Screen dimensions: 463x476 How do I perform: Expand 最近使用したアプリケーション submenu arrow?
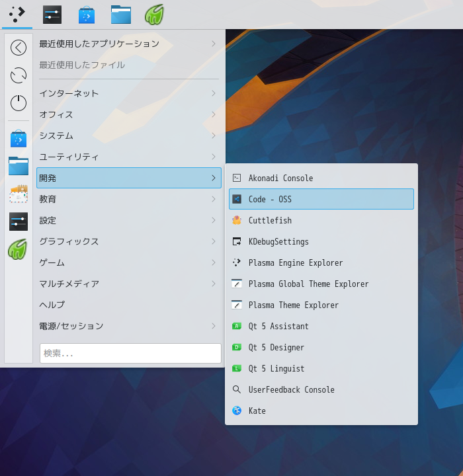point(214,44)
